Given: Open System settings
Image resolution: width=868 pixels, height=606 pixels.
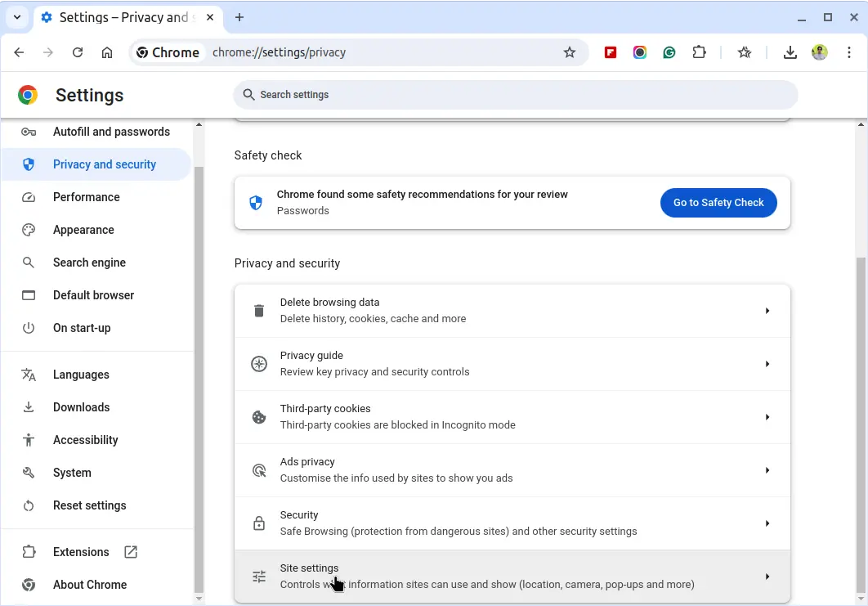Looking at the screenshot, I should 96,473.
